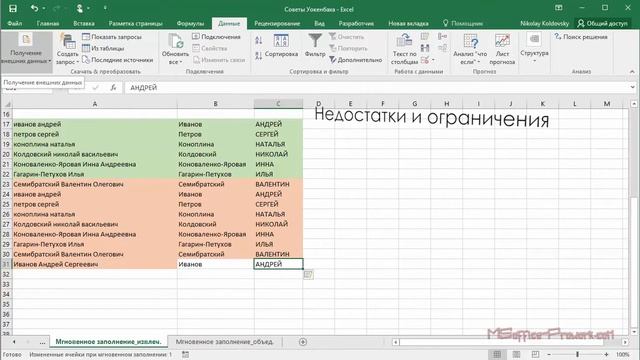
Task: Open the Файл (File) tab
Action: 14,23
